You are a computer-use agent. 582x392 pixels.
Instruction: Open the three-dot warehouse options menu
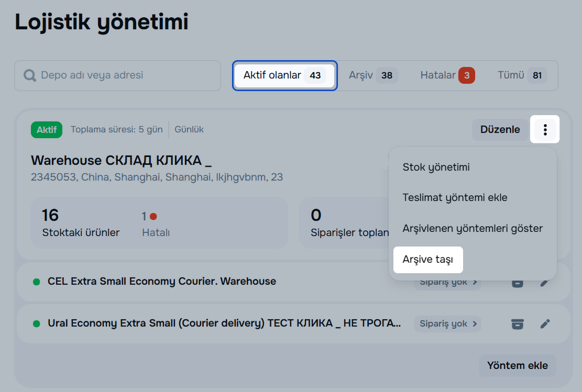(545, 129)
